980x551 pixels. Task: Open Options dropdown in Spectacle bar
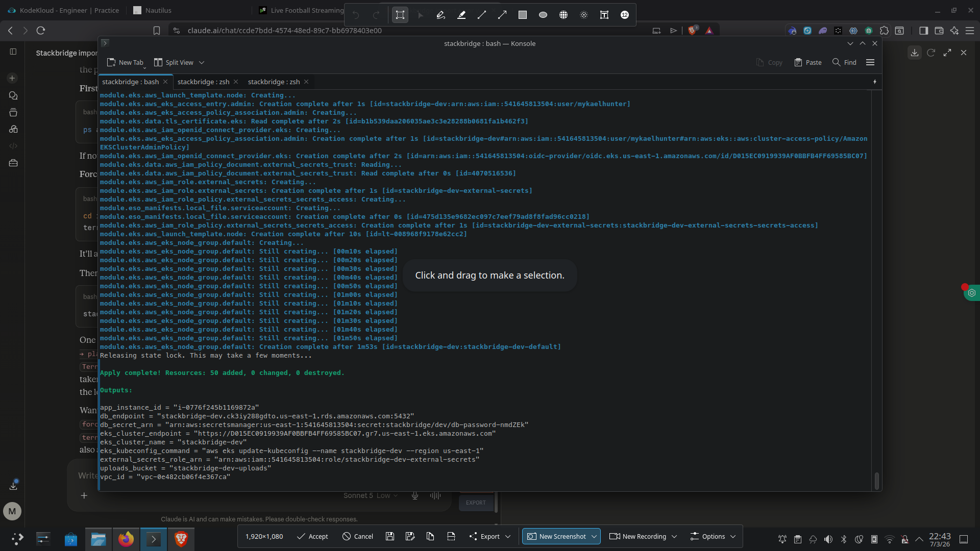[713, 536]
